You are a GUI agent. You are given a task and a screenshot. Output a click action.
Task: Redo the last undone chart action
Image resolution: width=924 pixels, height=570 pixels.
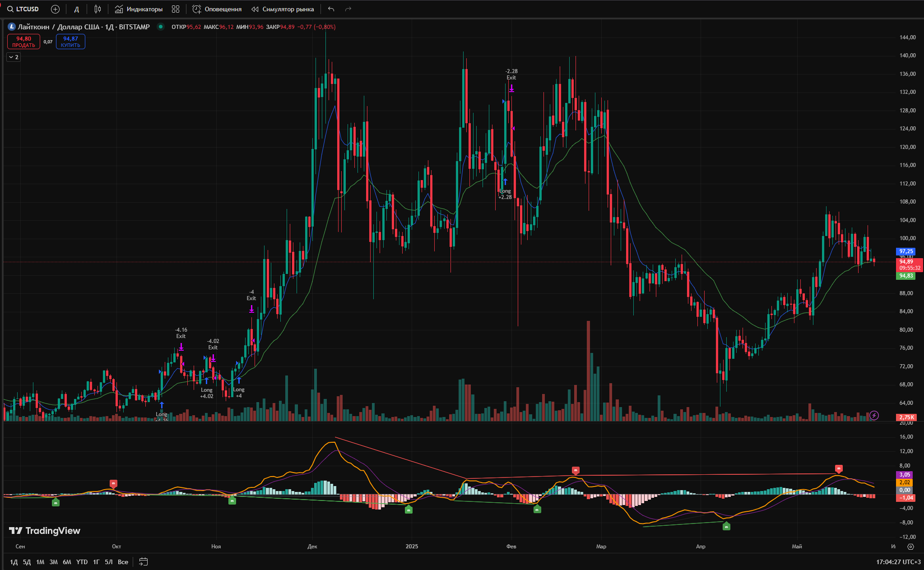[x=348, y=9]
